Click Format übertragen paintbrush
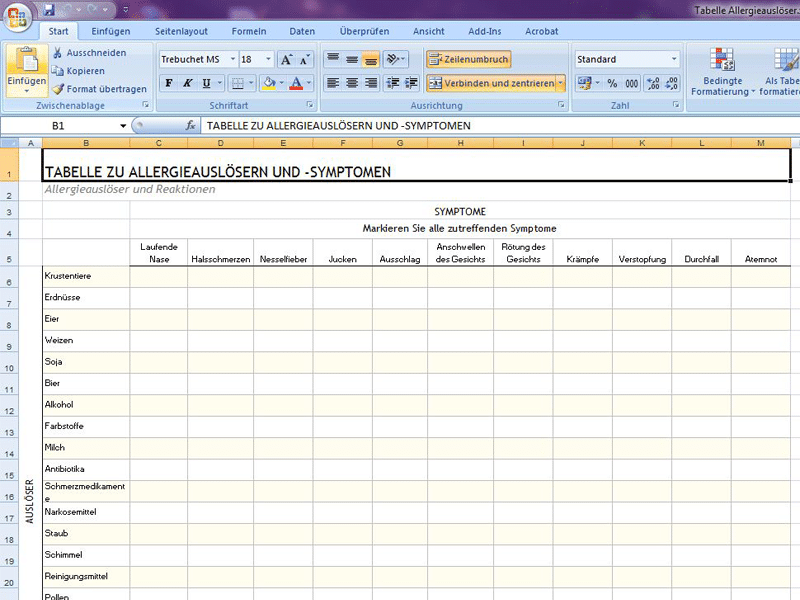The height and width of the screenshot is (600, 800). click(x=58, y=89)
